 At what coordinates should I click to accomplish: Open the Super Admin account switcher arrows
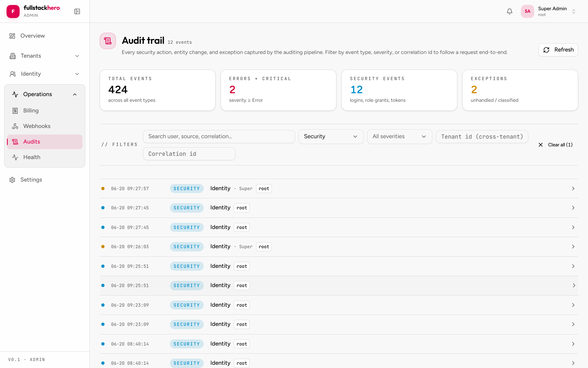[x=574, y=11]
